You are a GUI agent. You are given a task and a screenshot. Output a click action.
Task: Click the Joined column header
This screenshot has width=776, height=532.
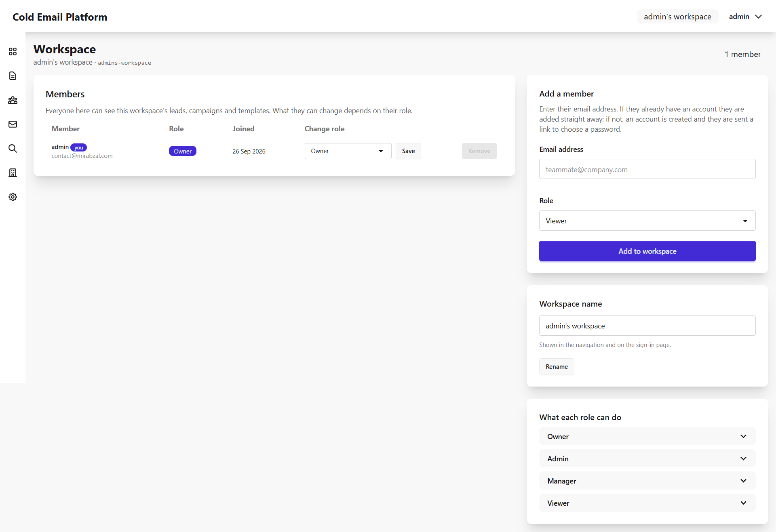coord(243,129)
